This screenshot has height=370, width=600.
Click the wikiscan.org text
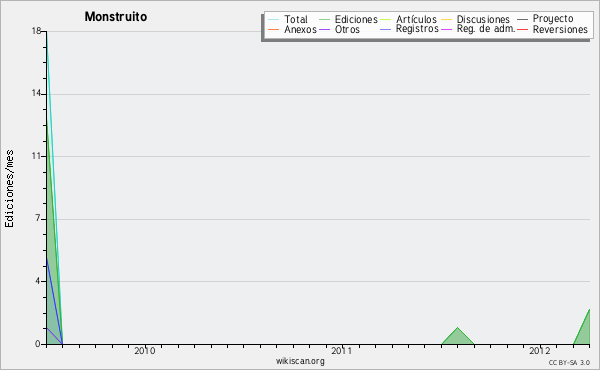pyautogui.click(x=300, y=361)
